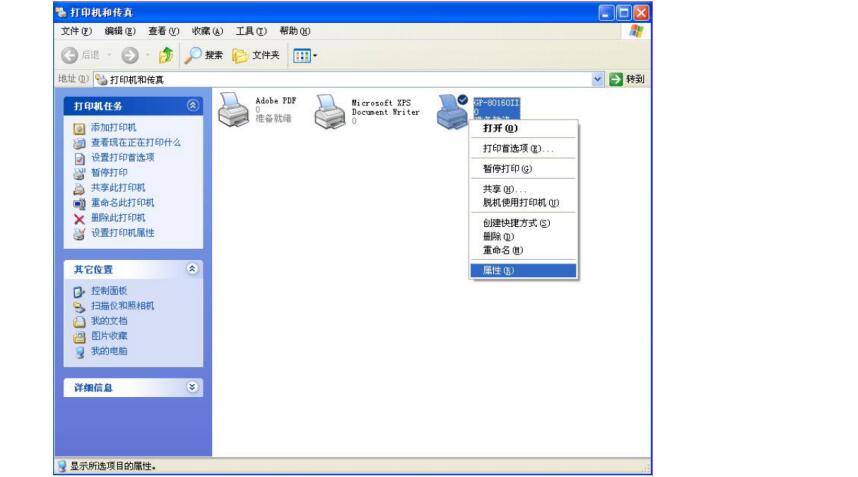Viewport: 858px width, 477px height.
Task: Collapse the Printer Tasks panel
Action: coord(193,105)
